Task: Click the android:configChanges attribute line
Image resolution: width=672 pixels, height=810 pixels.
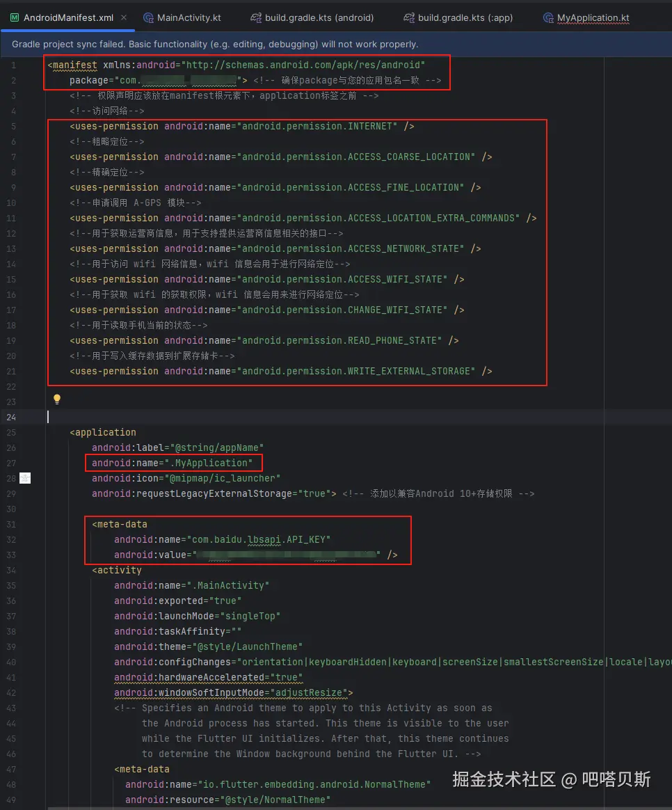Action: pos(392,662)
